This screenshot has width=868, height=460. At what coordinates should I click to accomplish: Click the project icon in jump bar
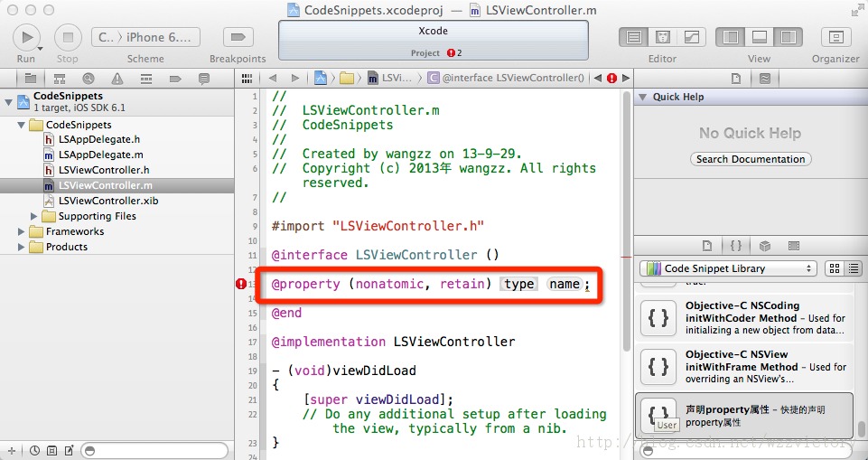pyautogui.click(x=321, y=78)
